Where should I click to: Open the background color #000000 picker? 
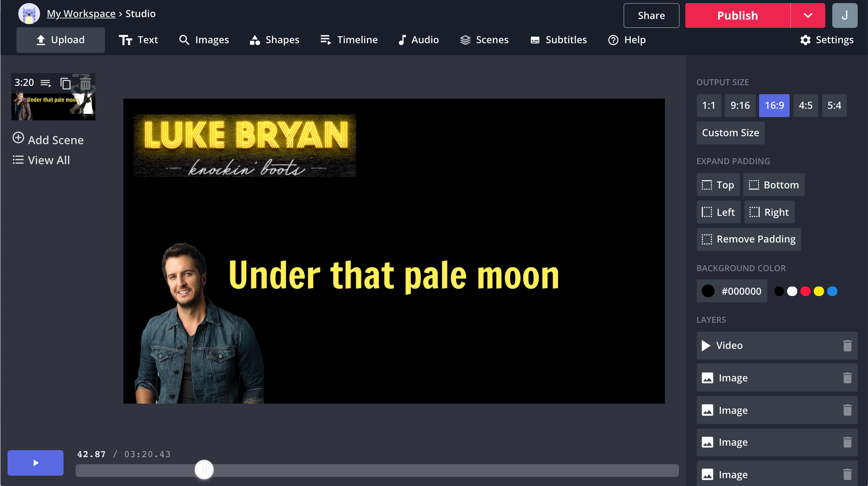pyautogui.click(x=732, y=291)
